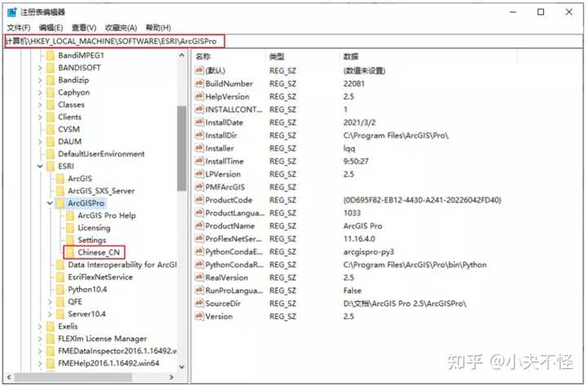This screenshot has height=386, width=588.
Task: Open the 帮助(H) menu
Action: [158, 28]
